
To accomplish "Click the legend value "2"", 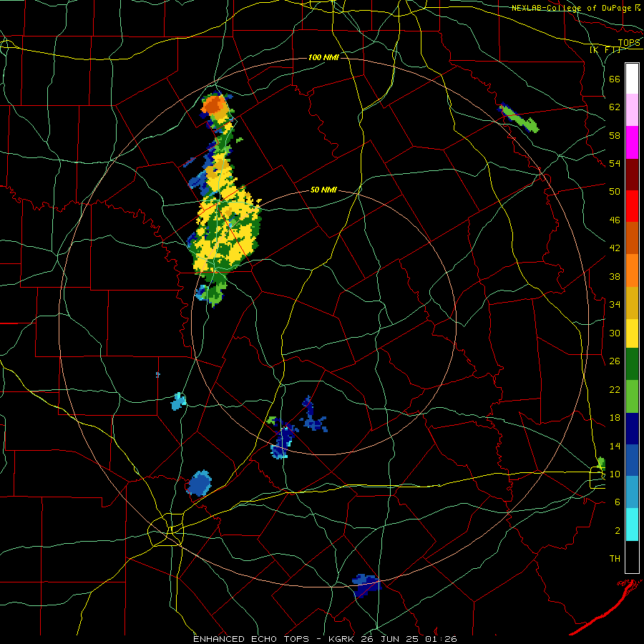I will tap(618, 530).
